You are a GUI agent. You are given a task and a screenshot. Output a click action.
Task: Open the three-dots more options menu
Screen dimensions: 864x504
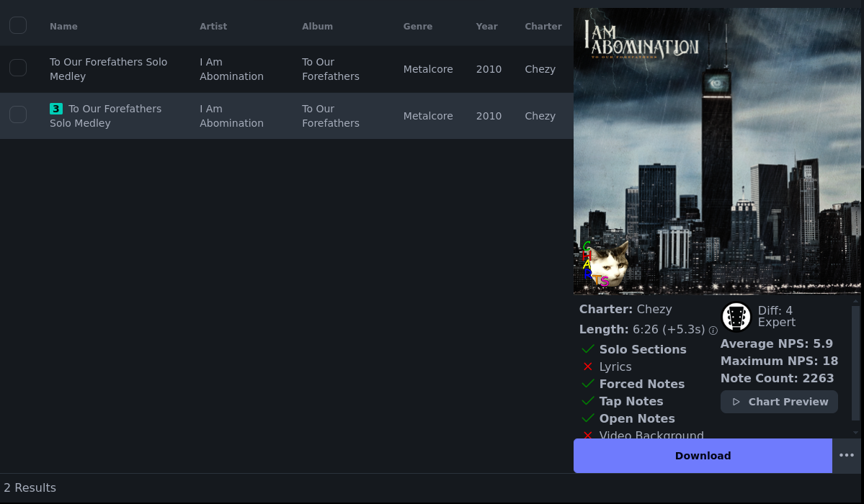[x=847, y=456]
